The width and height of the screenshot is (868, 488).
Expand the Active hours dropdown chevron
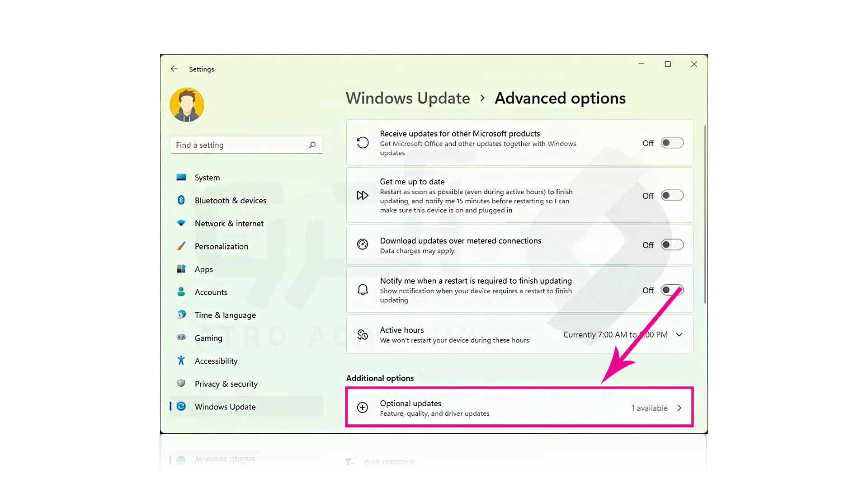679,335
